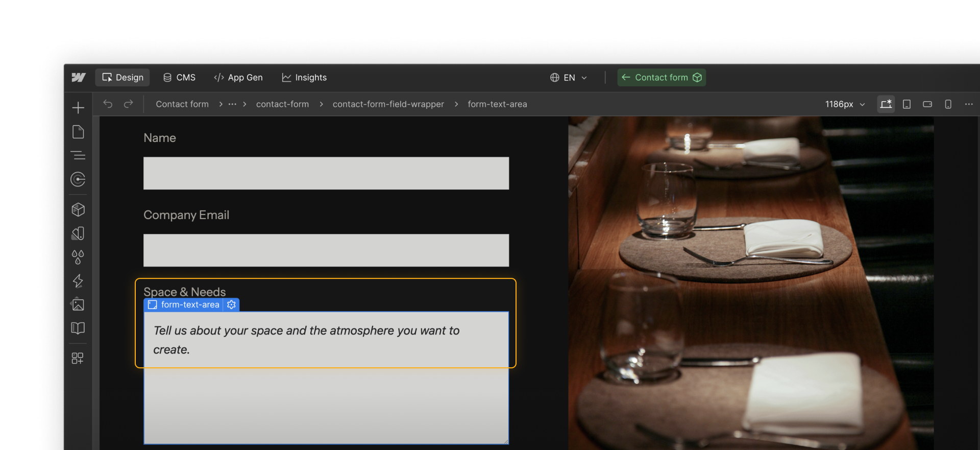
Task: Expand collapsed breadcrumb ellipsis
Action: [x=232, y=104]
